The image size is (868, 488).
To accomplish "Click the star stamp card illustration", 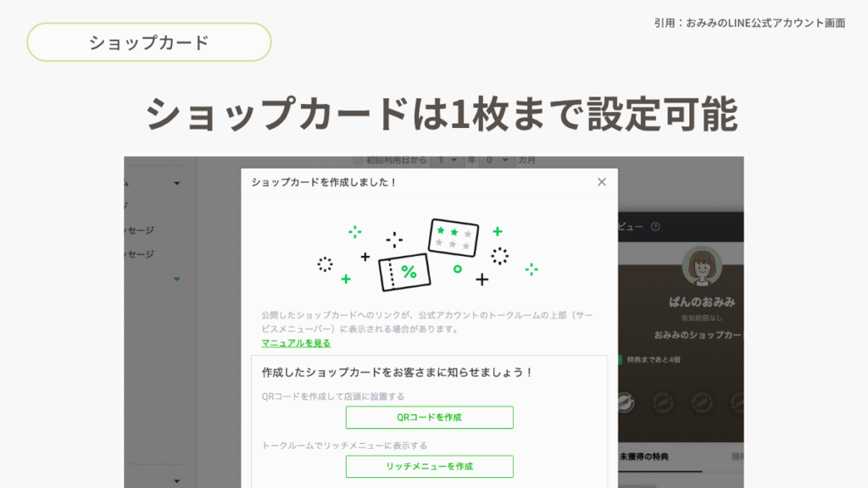I will click(453, 236).
